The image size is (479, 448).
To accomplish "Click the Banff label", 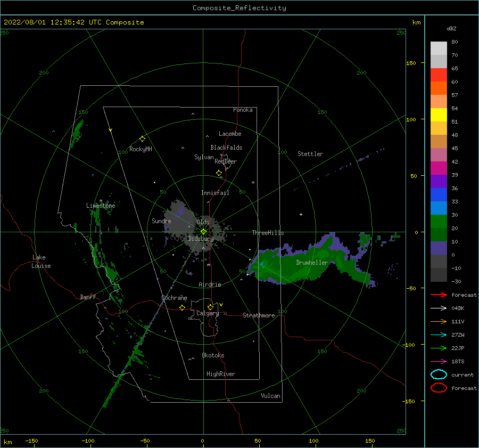I will coord(88,297).
